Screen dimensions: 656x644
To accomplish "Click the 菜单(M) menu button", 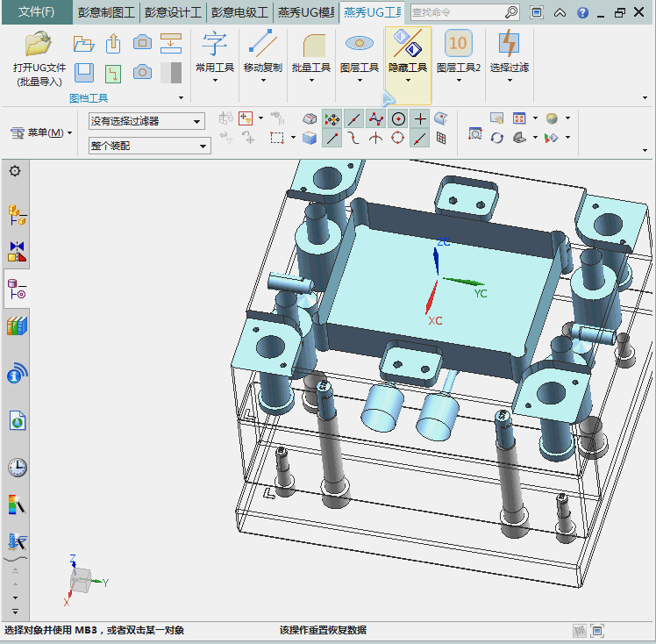I will 41,132.
